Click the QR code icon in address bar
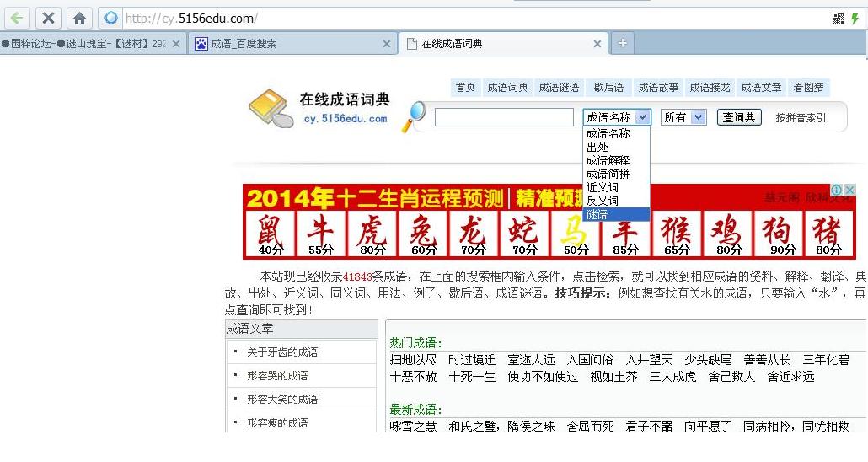Viewport: 868px width, 462px height. click(838, 18)
